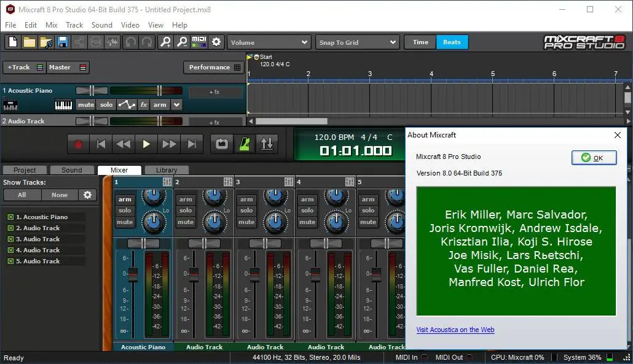Viewport: 633px width, 364px height.
Task: Save the project using the floppy disk icon
Action: pos(63,42)
